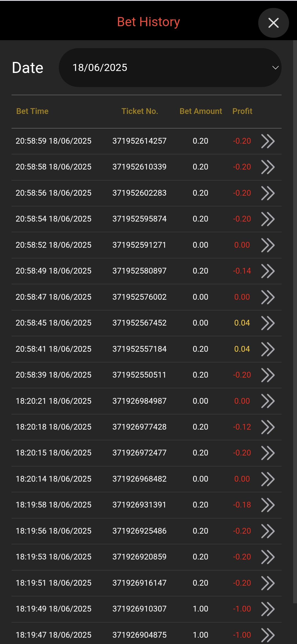
Task: Click -0.20 profit for ticket 371926920859
Action: click(242, 557)
